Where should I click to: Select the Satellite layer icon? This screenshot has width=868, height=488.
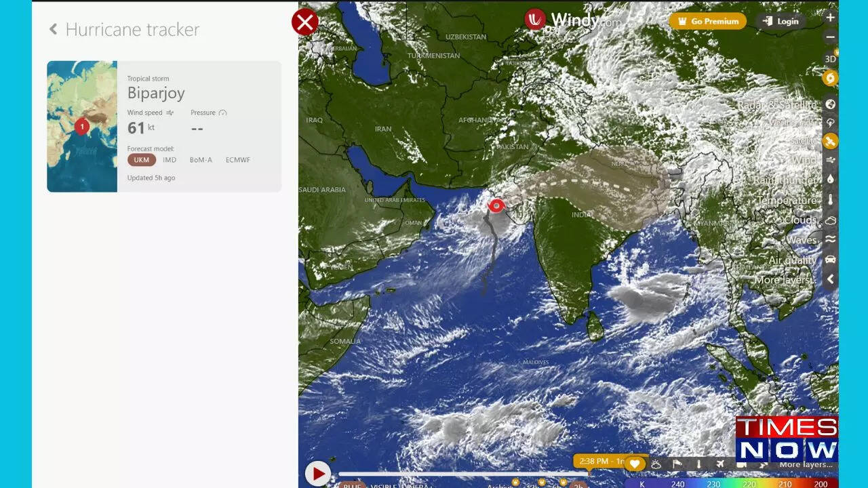830,141
